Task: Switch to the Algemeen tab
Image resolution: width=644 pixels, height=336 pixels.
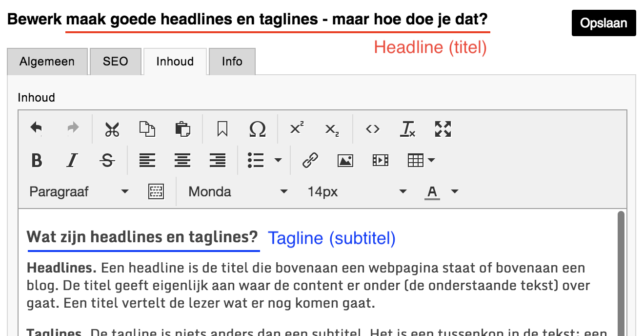Action: 47,62
